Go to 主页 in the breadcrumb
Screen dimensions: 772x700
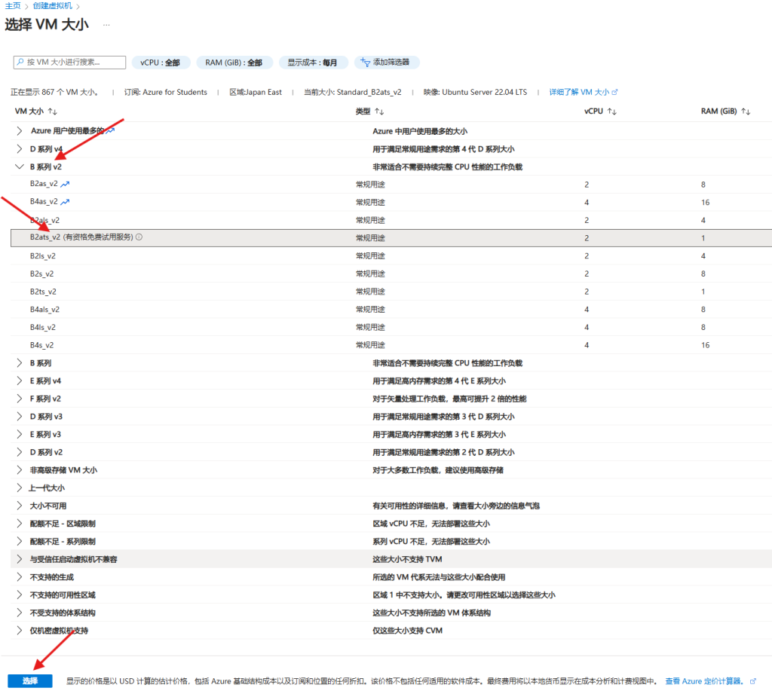click(13, 6)
